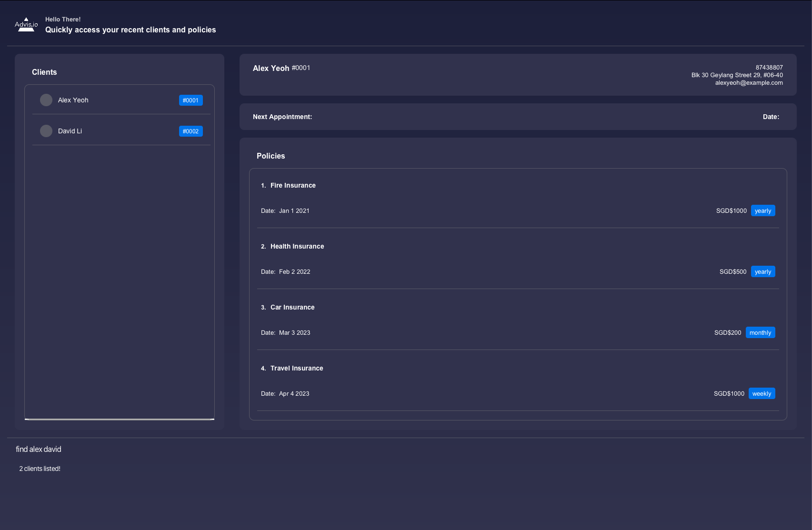Select the Car Insurance policy title

point(292,307)
